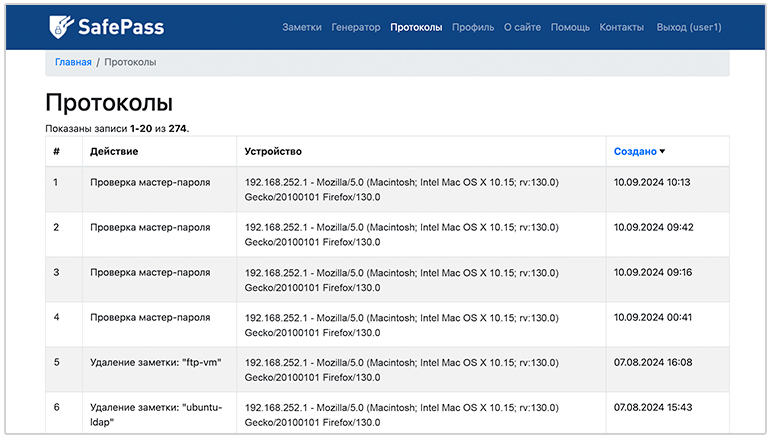770x438 pixels.
Task: Click the Протоколы page heading
Action: click(109, 104)
